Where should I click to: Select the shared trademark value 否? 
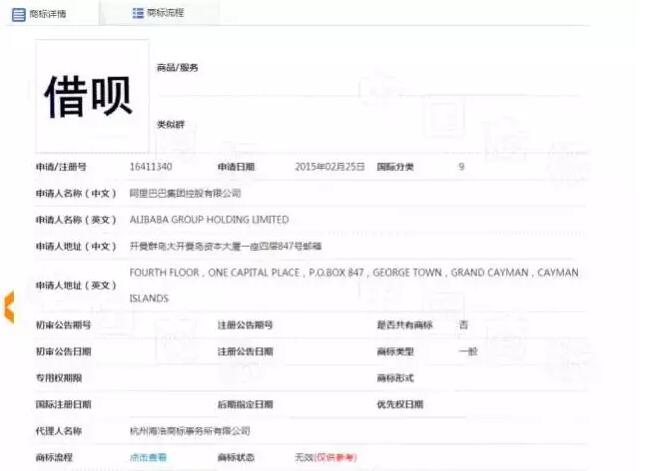coord(463,325)
